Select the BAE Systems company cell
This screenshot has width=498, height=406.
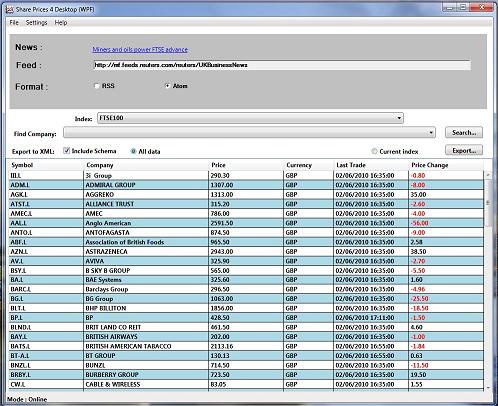(x=146, y=280)
